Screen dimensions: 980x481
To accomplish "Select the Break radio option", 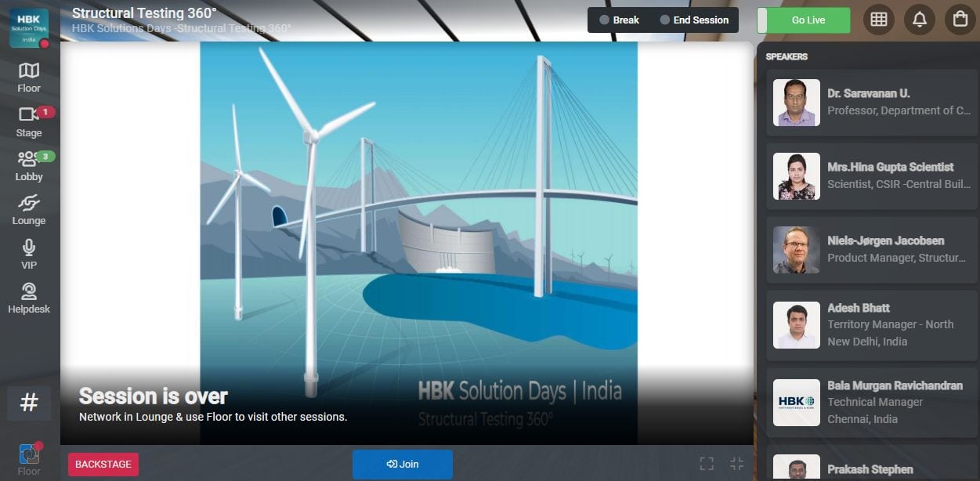I will pyautogui.click(x=605, y=20).
